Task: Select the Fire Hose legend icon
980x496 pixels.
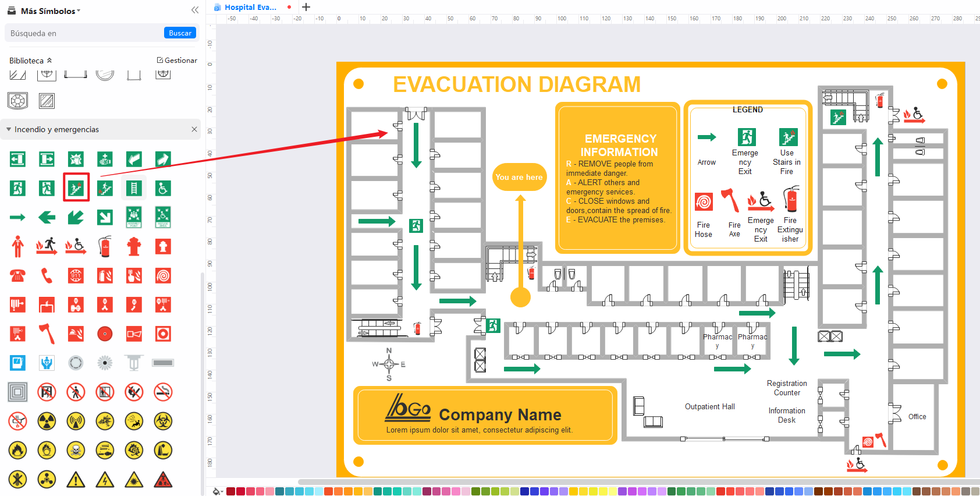Action: point(704,202)
